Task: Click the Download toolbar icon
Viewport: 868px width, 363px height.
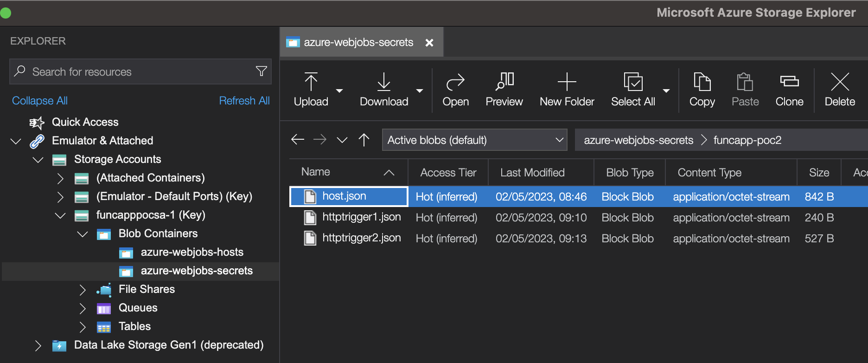Action: [x=384, y=82]
